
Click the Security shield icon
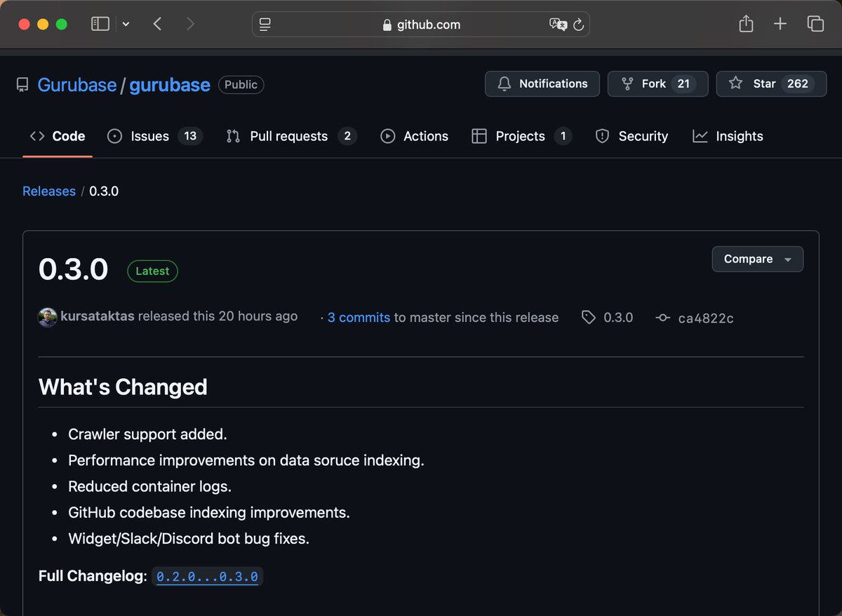click(x=602, y=136)
